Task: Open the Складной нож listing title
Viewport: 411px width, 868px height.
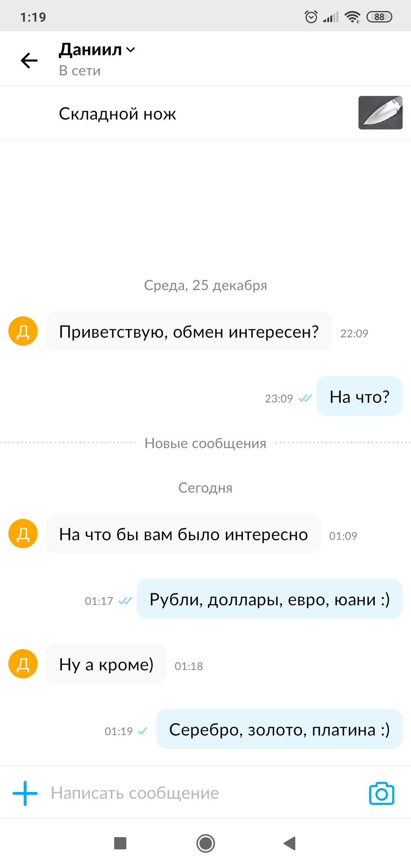Action: tap(118, 114)
